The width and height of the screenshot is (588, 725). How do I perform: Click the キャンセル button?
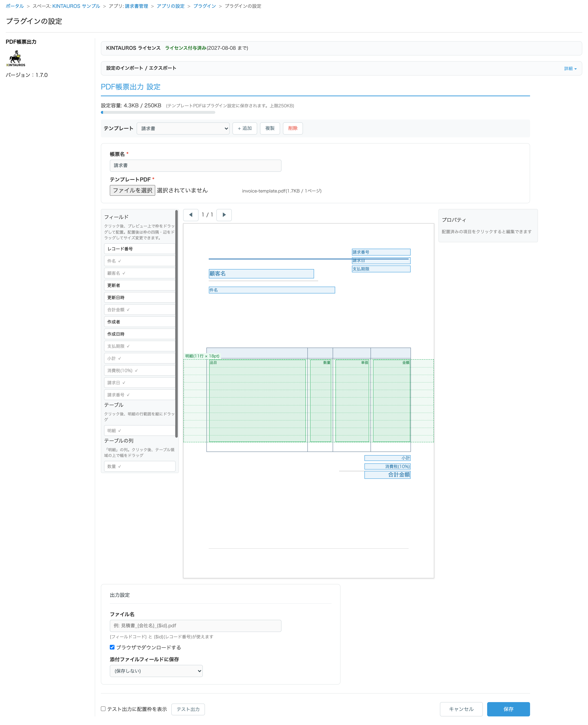461,709
